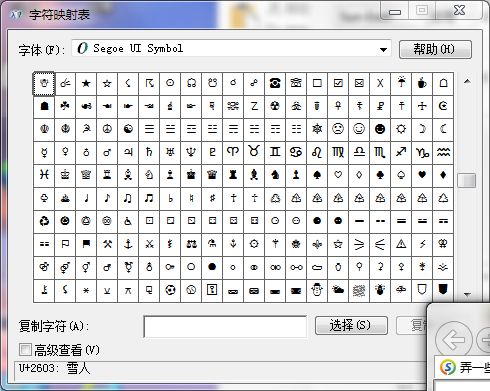
Task: Pick the hammer and pick symbol
Action: coord(107,244)
